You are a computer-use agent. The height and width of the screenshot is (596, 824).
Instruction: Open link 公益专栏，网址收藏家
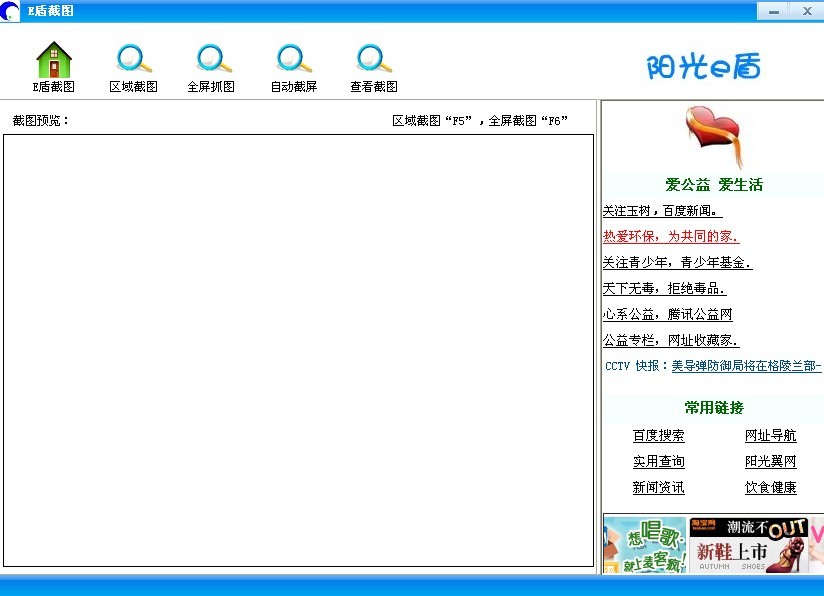point(671,340)
